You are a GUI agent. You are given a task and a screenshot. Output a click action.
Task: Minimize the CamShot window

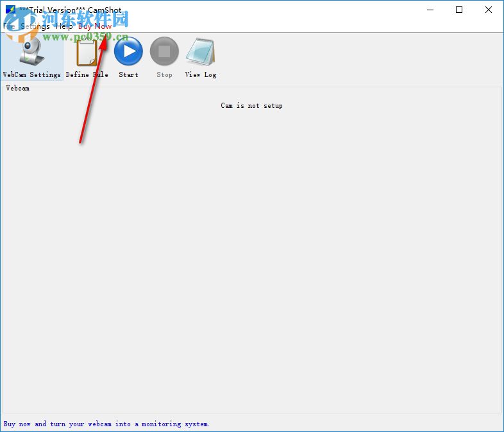tap(430, 10)
